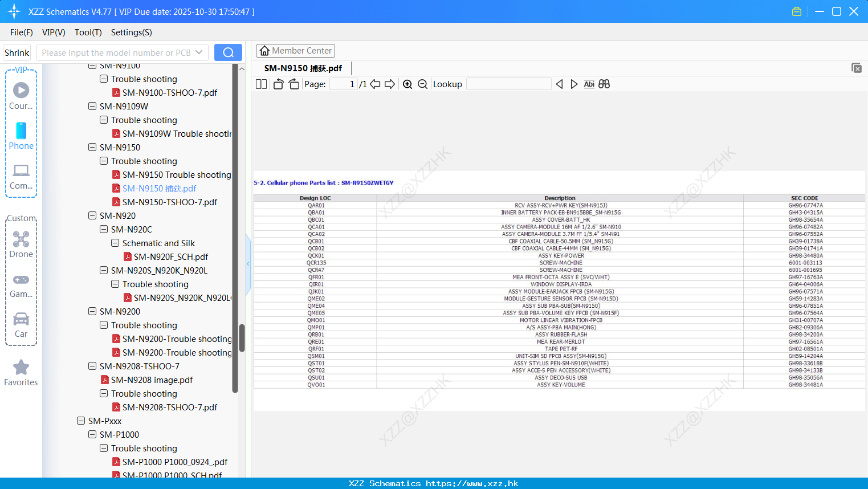The height and width of the screenshot is (489, 868).
Task: Collapse the SM-N9208-TSHOO-7 node
Action: pyautogui.click(x=92, y=366)
